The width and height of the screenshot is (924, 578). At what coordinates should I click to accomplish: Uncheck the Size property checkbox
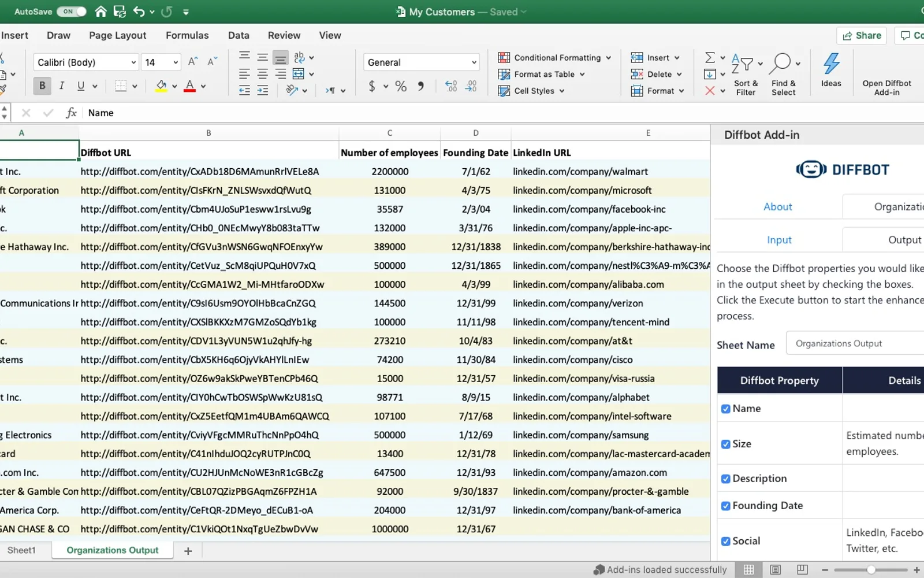coord(726,444)
